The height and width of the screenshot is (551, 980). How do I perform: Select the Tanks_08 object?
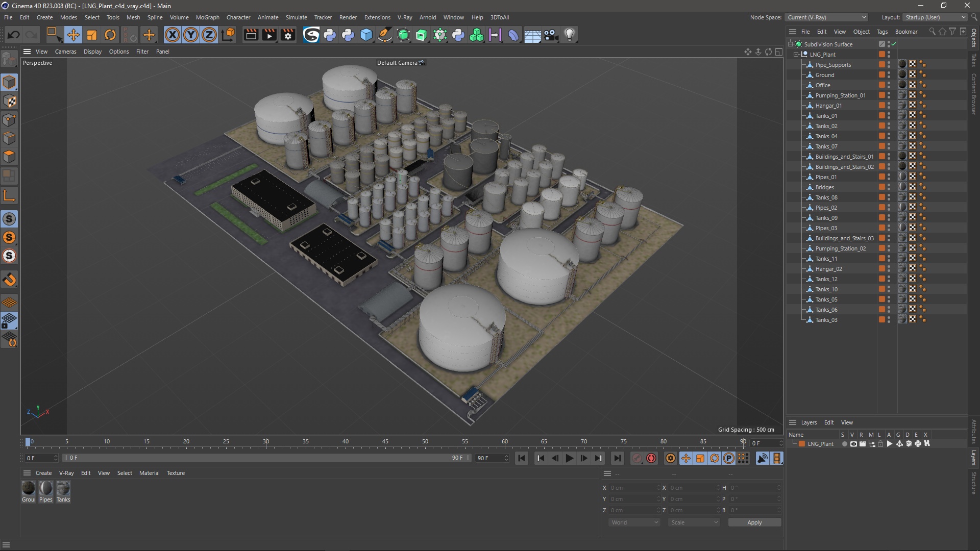point(826,197)
